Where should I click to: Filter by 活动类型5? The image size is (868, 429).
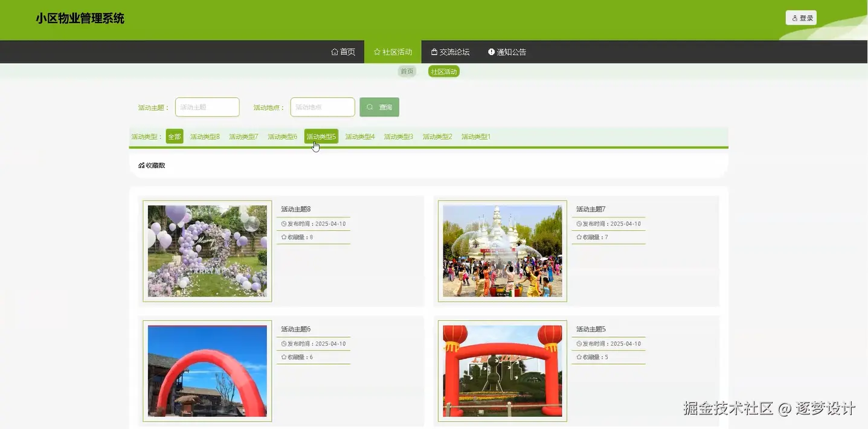tap(321, 137)
